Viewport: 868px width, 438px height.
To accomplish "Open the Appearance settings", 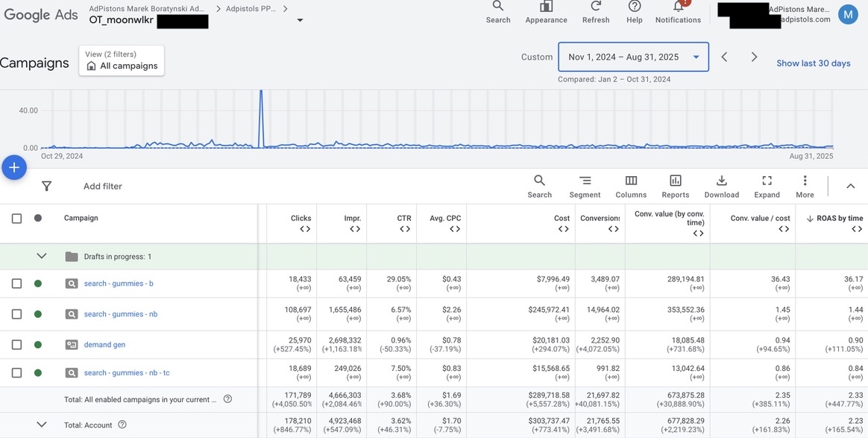I will click(546, 12).
